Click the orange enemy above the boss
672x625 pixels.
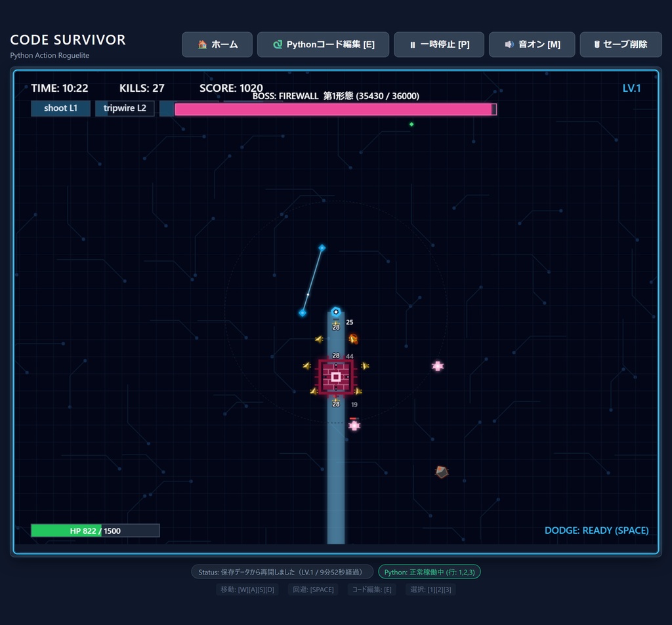(x=353, y=339)
